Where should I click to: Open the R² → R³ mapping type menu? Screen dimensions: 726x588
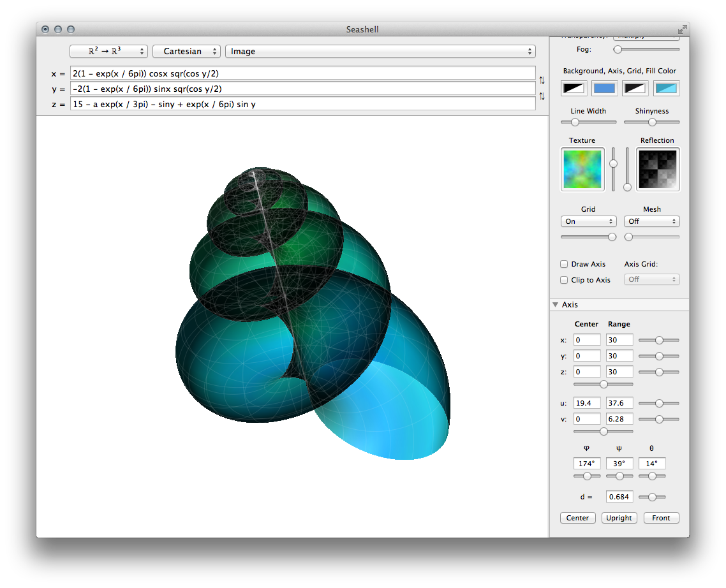108,51
